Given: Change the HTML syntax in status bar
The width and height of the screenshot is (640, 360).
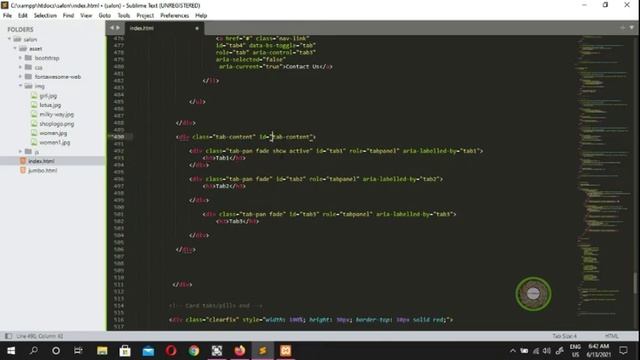Looking at the screenshot, I should pyautogui.click(x=611, y=336).
